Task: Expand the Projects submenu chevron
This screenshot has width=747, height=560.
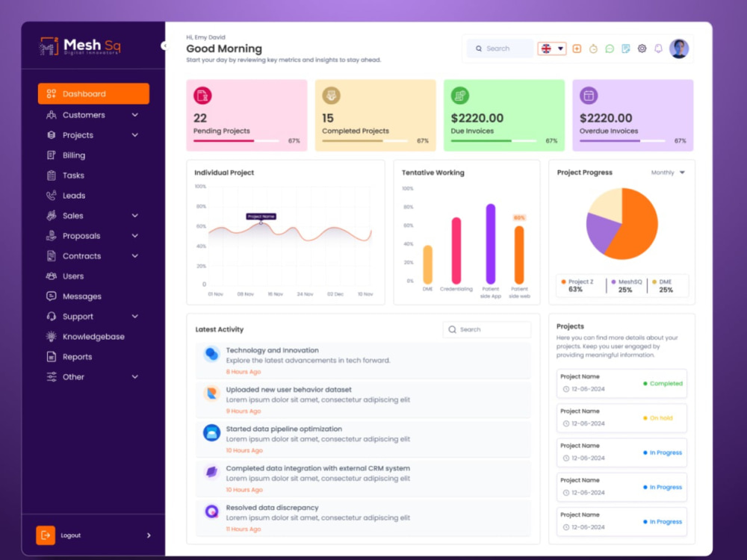Action: [x=134, y=135]
